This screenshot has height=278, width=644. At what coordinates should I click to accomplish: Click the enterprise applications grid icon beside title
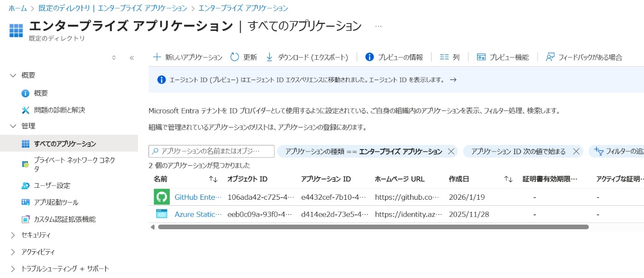coord(16,30)
